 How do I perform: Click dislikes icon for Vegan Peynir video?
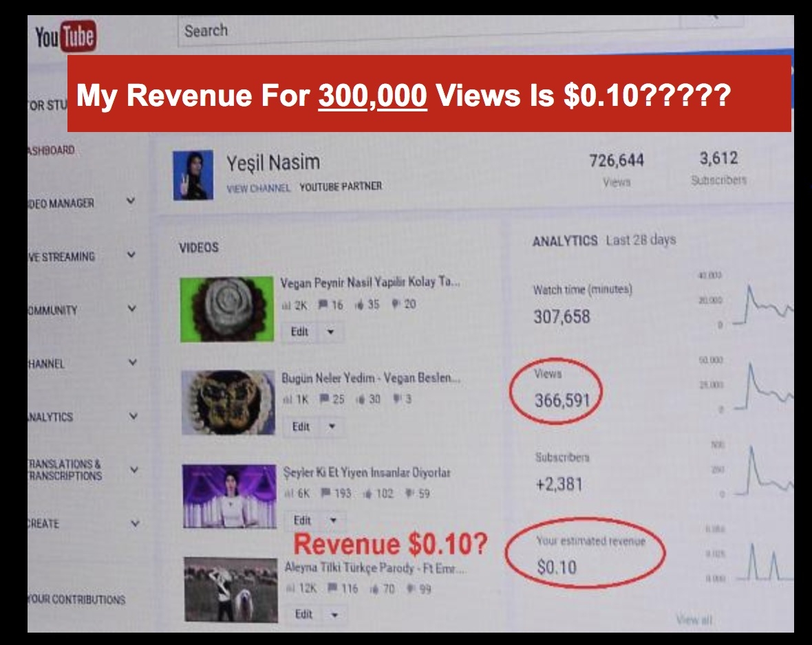tap(396, 304)
